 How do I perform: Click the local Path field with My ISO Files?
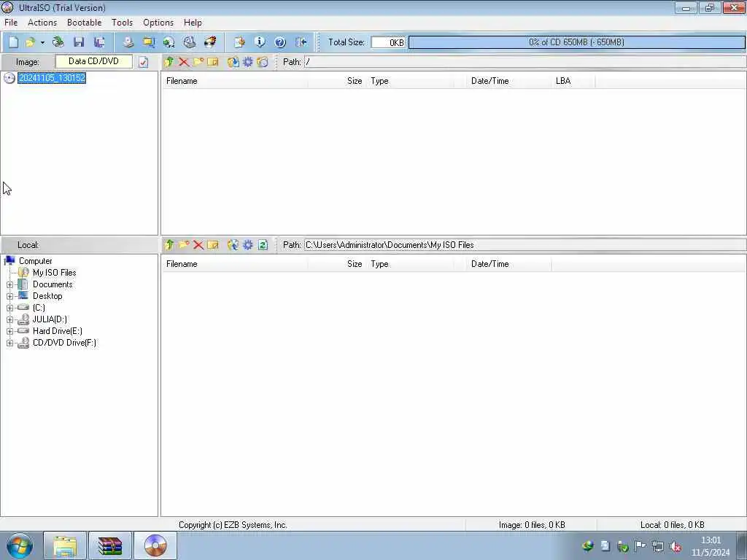525,245
